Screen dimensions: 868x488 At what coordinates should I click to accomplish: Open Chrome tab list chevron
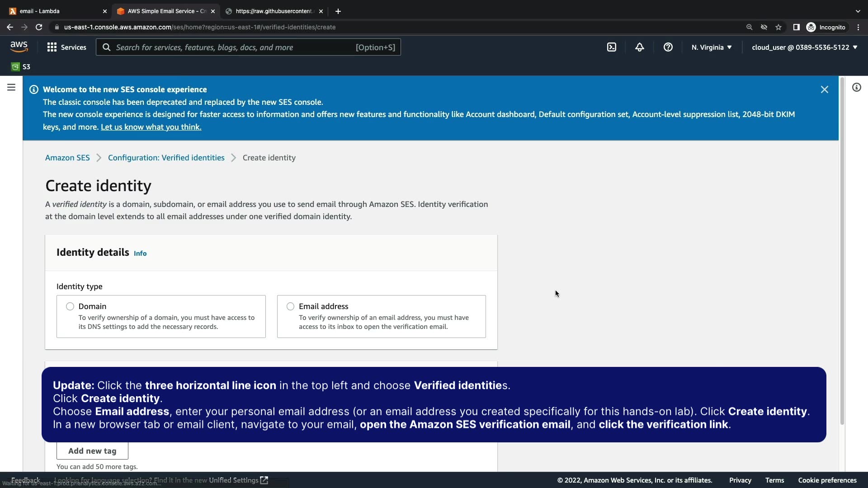coord(858,11)
